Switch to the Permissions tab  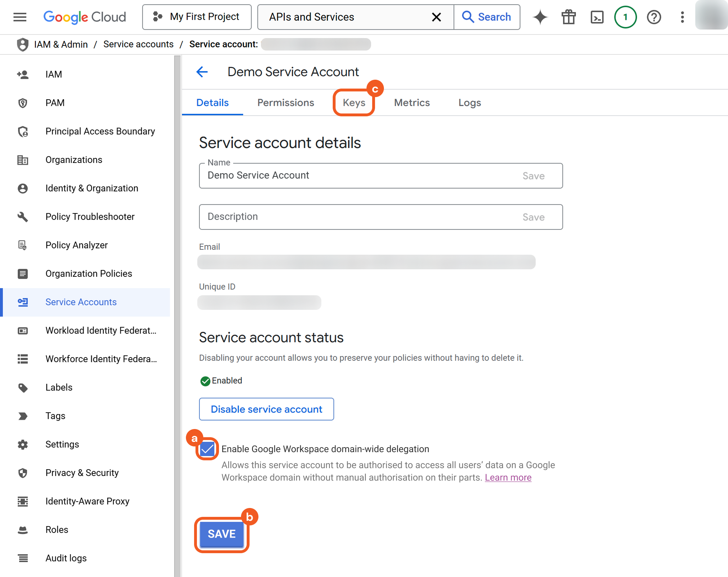[285, 103]
